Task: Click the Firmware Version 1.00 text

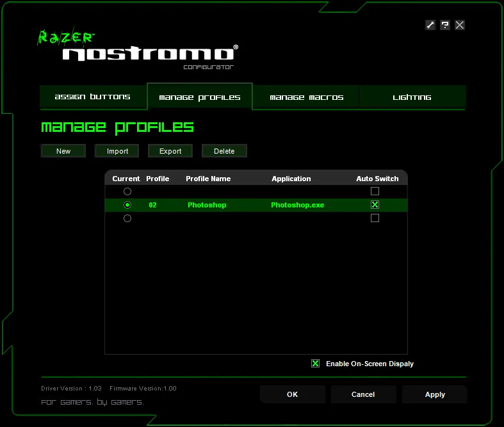Action: tap(143, 389)
